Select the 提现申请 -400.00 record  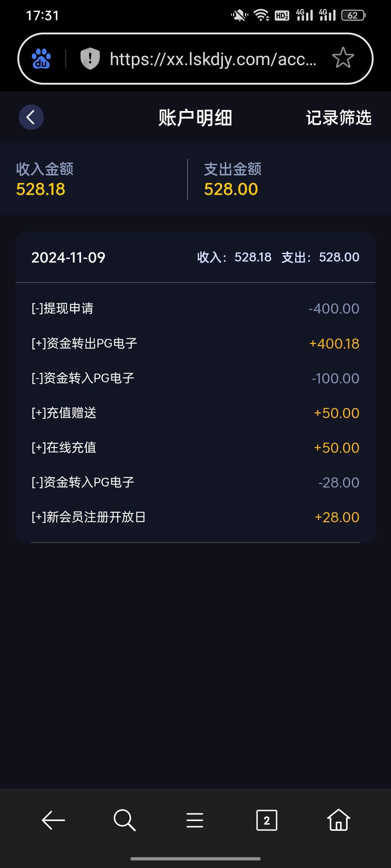click(x=195, y=309)
